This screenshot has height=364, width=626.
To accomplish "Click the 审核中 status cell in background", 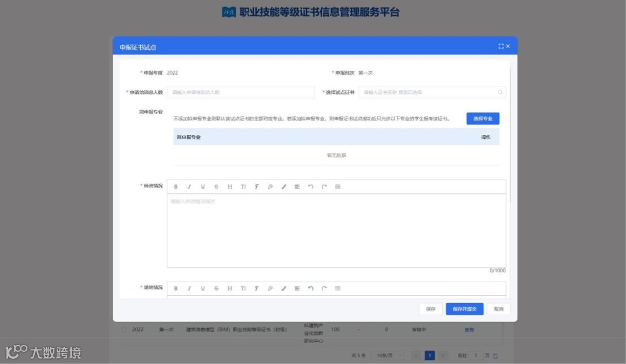I will tap(419, 330).
